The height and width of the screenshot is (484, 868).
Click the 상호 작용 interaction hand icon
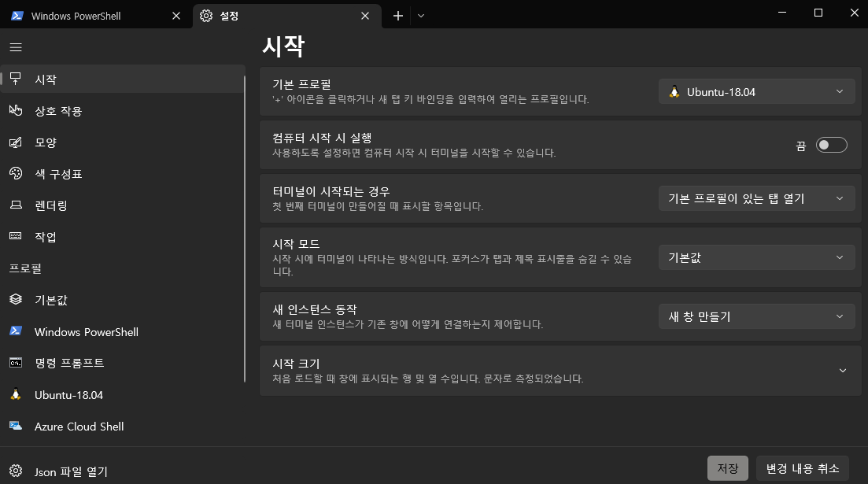pyautogui.click(x=16, y=110)
